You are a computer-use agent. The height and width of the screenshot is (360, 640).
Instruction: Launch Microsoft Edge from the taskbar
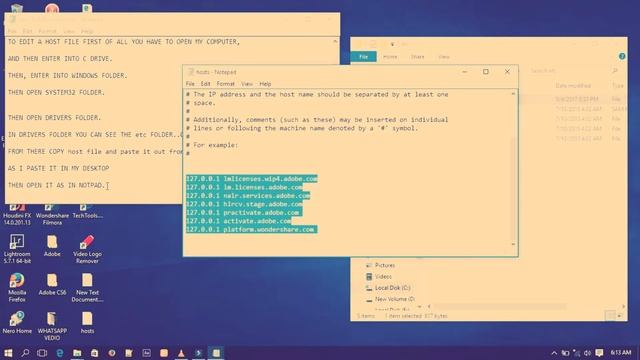click(x=60, y=353)
